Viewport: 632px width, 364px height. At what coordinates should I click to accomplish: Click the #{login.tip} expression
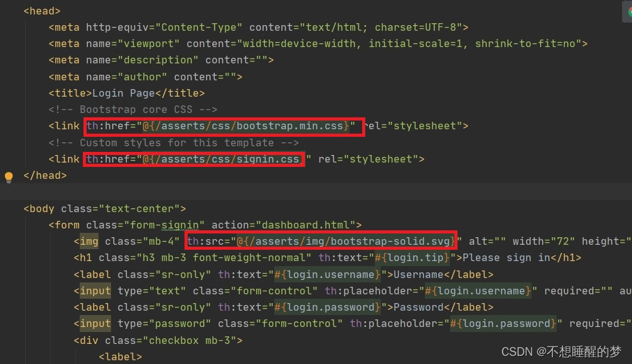(x=412, y=258)
